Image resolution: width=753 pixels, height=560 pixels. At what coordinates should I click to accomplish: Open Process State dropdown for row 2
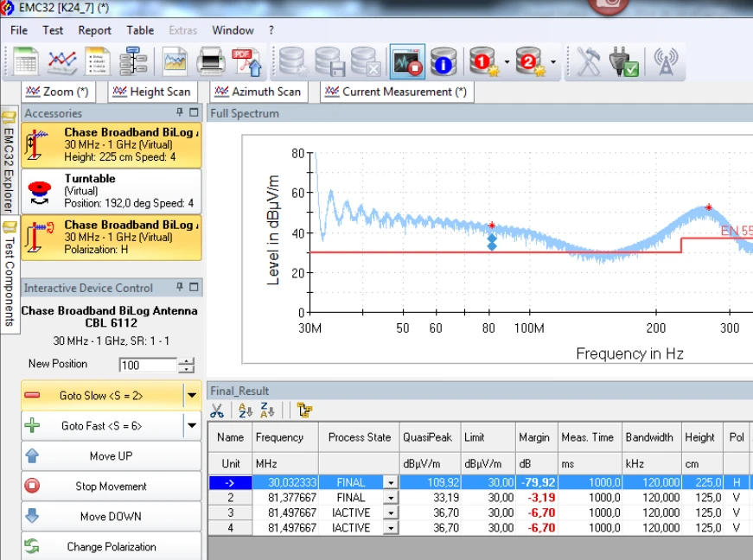coord(390,498)
